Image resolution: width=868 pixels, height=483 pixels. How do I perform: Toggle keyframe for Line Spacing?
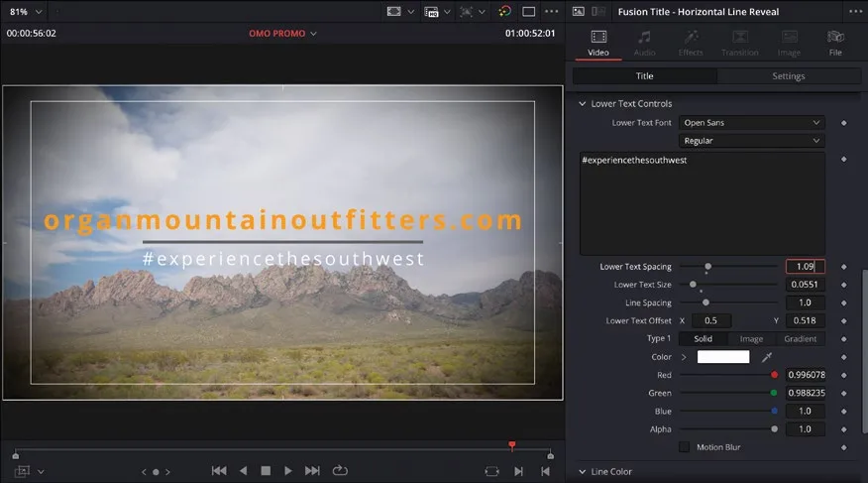coord(843,302)
